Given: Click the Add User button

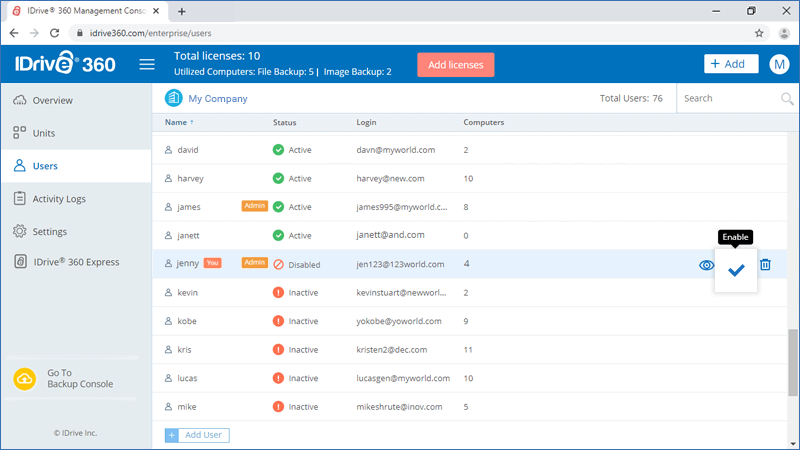Looking at the screenshot, I should point(197,435).
